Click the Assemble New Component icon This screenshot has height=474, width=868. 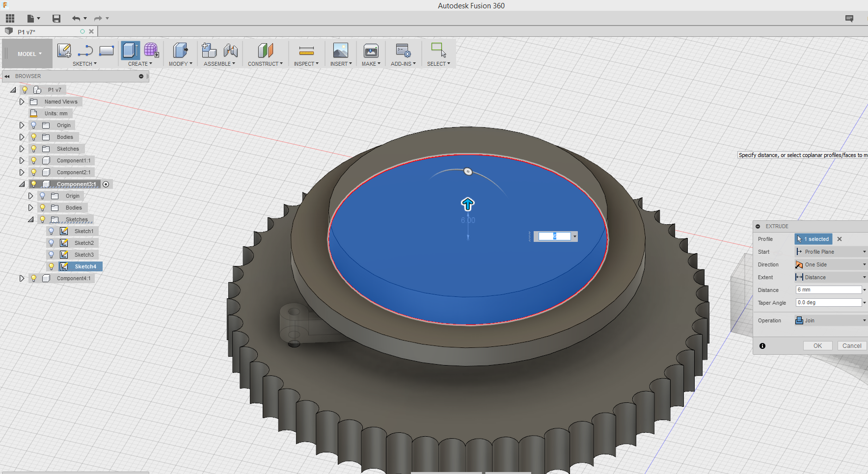tap(209, 50)
